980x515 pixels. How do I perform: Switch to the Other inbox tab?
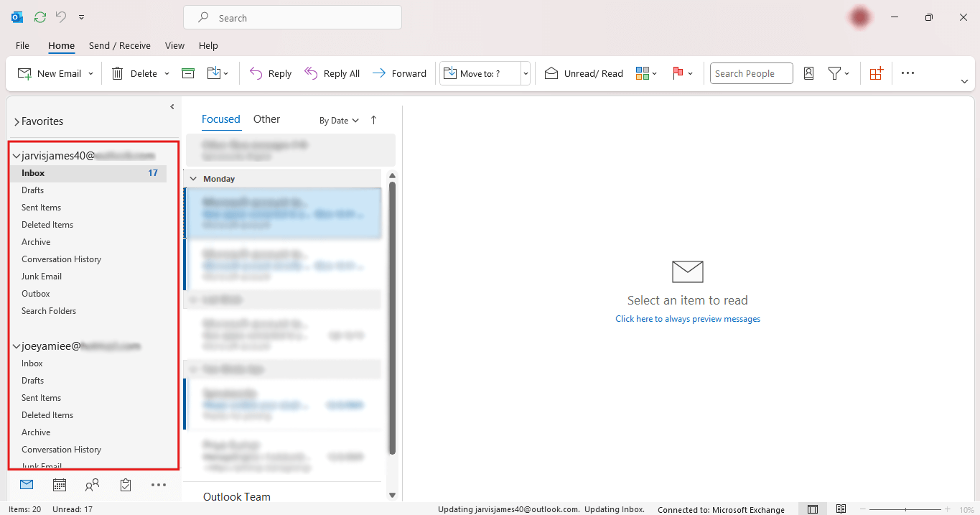pos(266,119)
